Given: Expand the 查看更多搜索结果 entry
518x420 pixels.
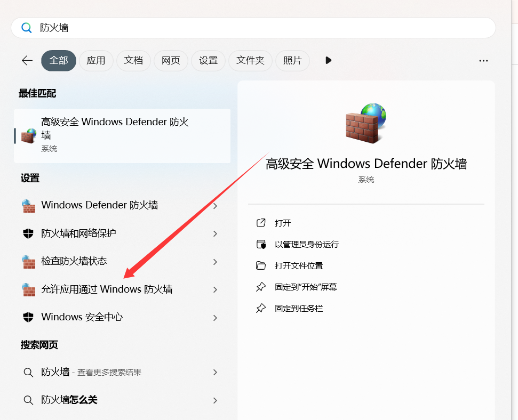Looking at the screenshot, I should (x=215, y=372).
